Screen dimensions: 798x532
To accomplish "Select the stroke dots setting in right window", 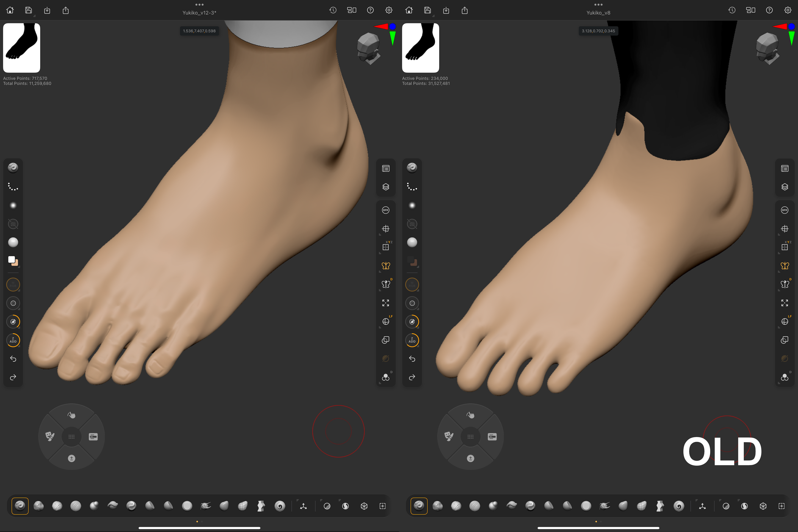I will [412, 187].
